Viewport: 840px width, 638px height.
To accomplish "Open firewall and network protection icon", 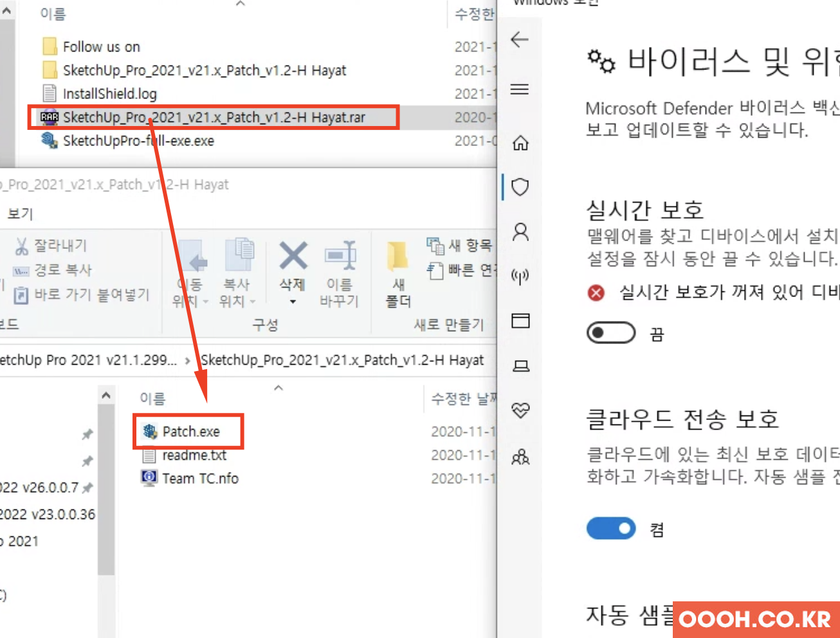I will click(x=520, y=277).
